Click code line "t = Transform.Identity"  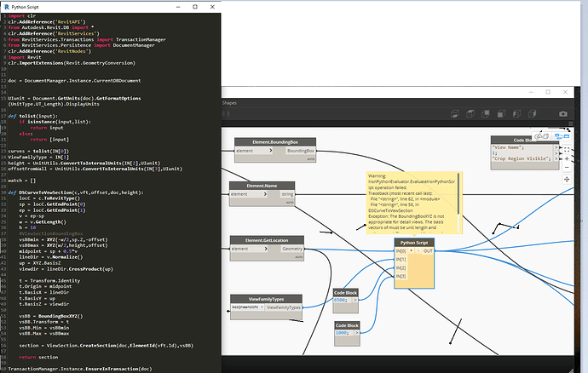(49, 280)
